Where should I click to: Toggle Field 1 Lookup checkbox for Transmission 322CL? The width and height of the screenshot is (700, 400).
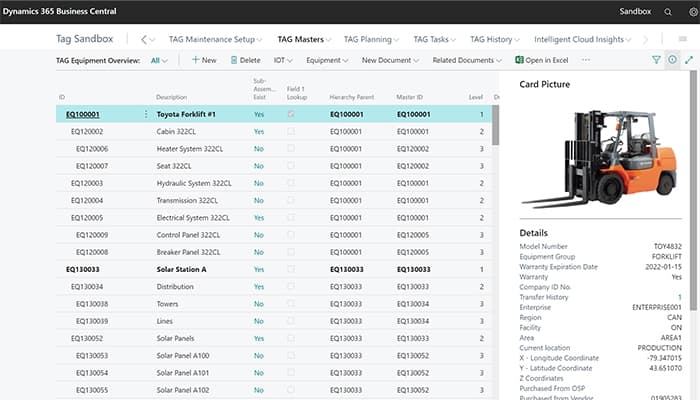[x=291, y=200]
